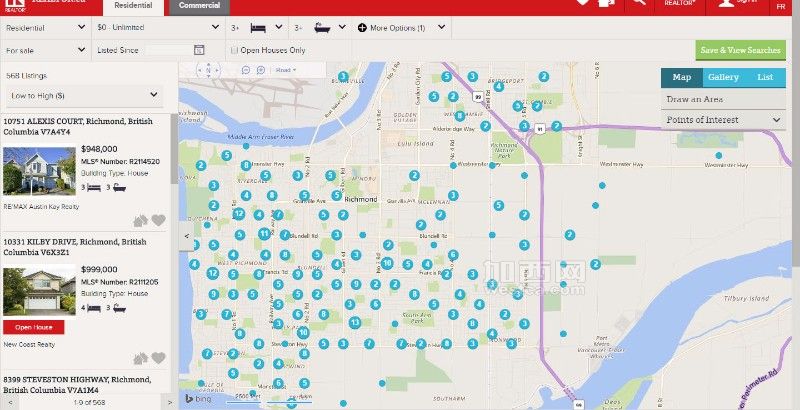Select the Gallery view tab
This screenshot has width=800, height=410.
tap(723, 78)
